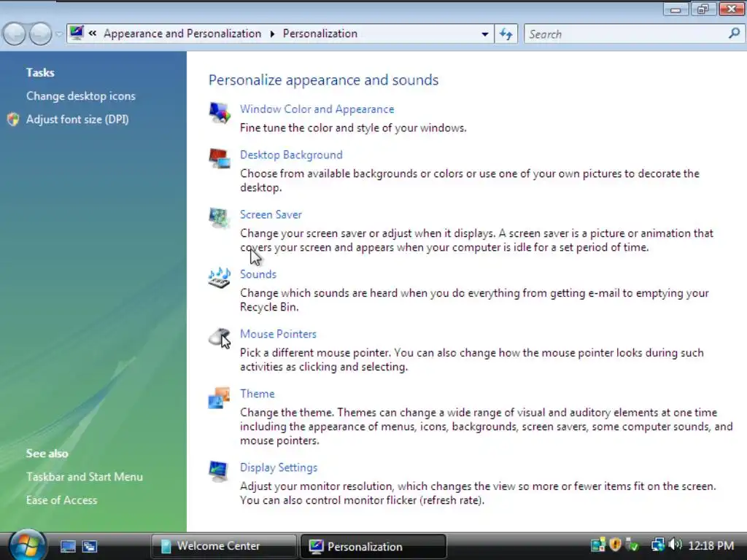This screenshot has height=560, width=747.
Task: Click the leftmost system tray icon
Action: point(598,545)
